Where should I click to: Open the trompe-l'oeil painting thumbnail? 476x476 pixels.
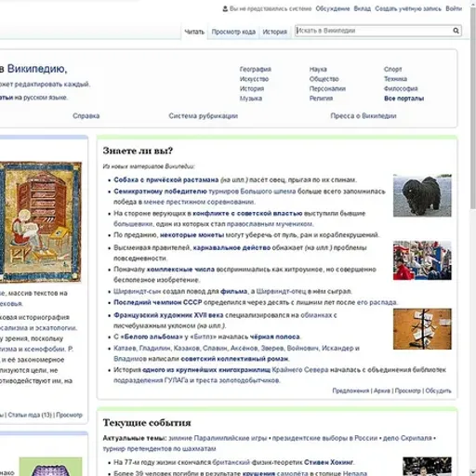(422, 329)
